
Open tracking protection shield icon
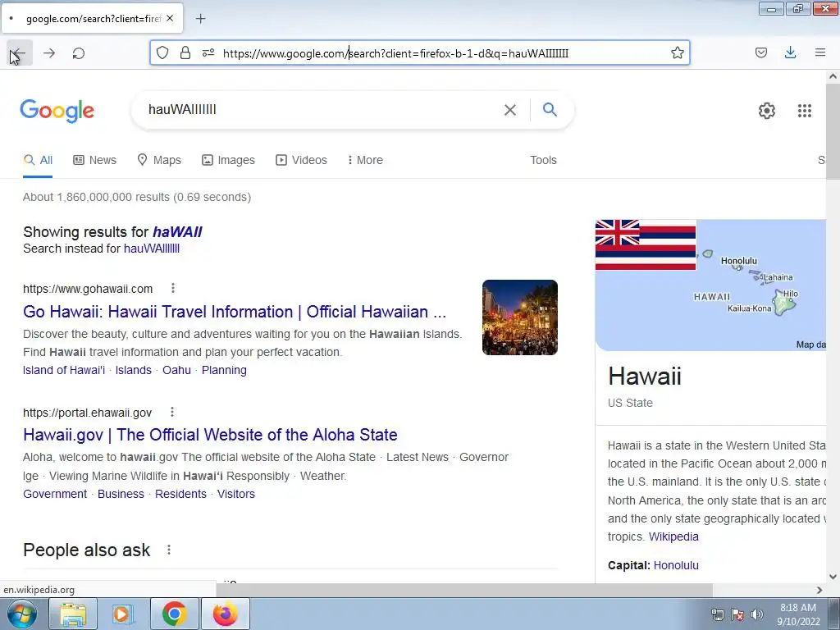(x=162, y=52)
